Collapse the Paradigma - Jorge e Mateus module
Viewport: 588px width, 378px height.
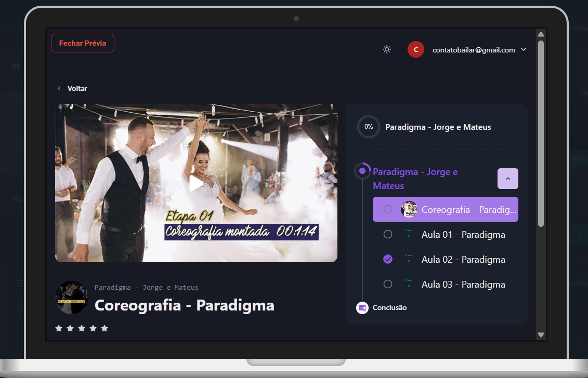[507, 179]
